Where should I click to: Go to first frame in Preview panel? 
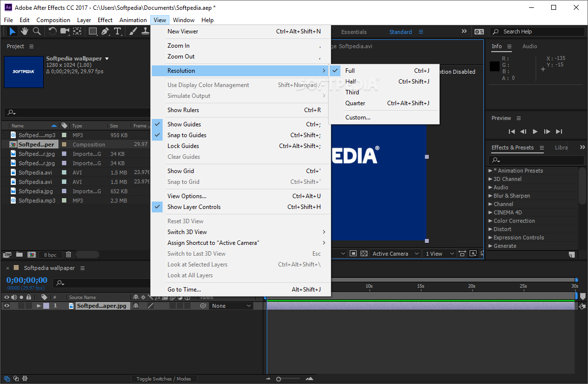click(511, 131)
